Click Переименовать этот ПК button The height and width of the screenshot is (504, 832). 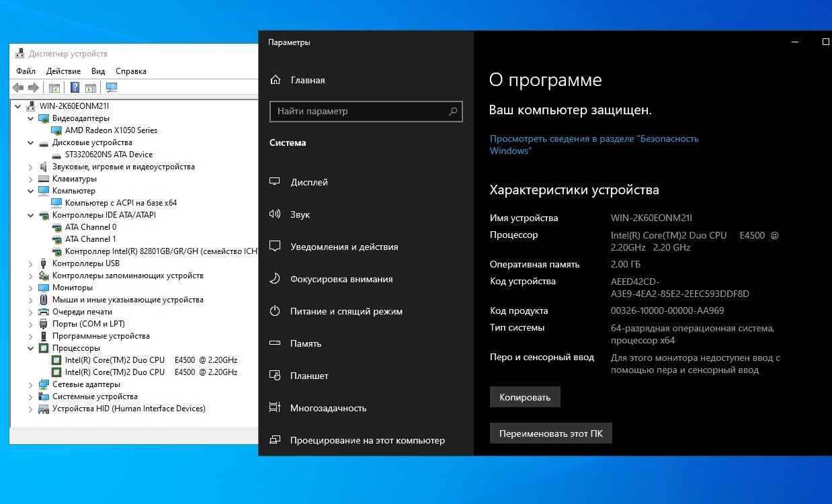coord(551,433)
